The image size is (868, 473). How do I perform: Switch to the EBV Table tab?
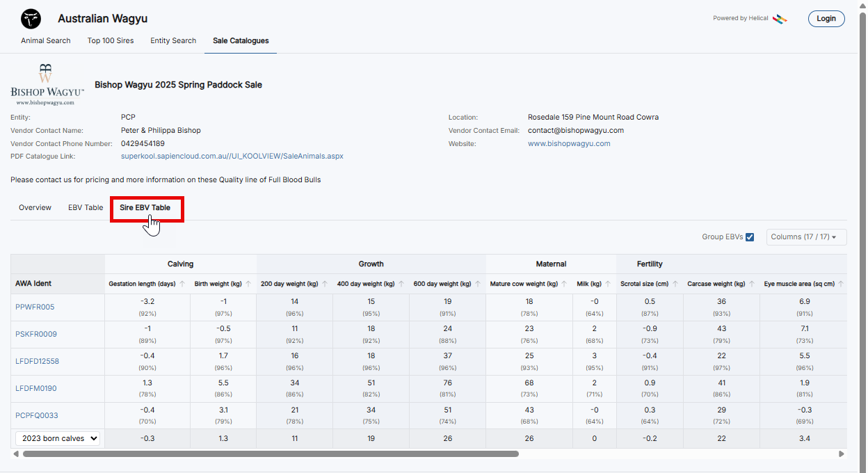86,208
